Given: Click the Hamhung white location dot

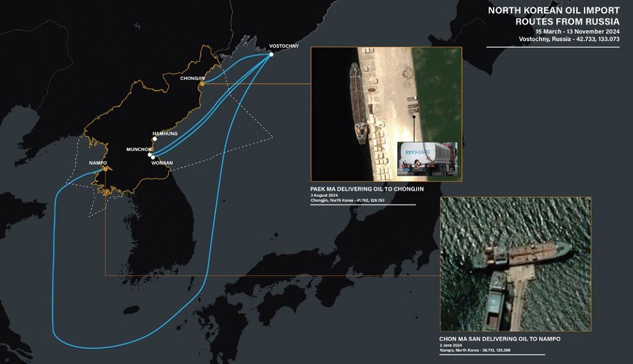Looking at the screenshot, I should [x=155, y=139].
